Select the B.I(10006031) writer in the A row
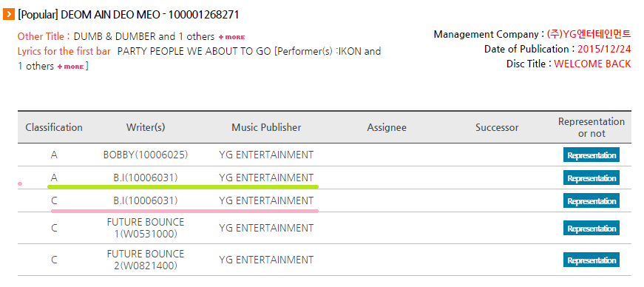The height and width of the screenshot is (287, 644). 146,178
